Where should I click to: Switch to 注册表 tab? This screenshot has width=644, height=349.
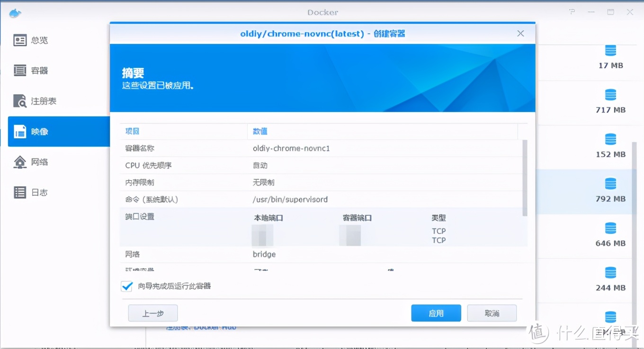(x=59, y=101)
